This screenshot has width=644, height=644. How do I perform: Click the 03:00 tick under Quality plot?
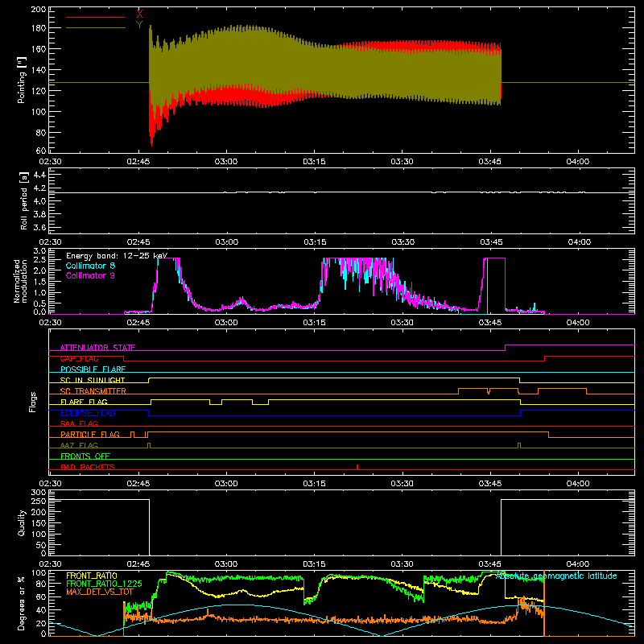pos(226,564)
